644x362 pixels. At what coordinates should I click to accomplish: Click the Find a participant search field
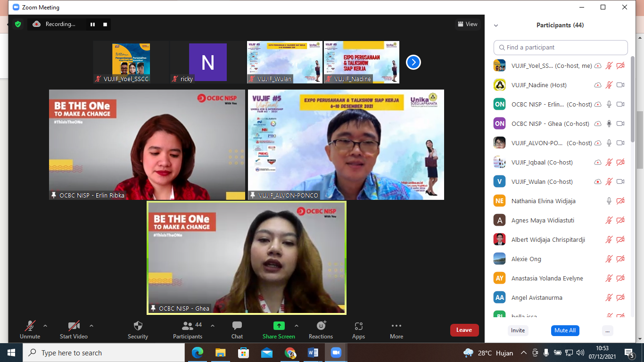tap(561, 47)
